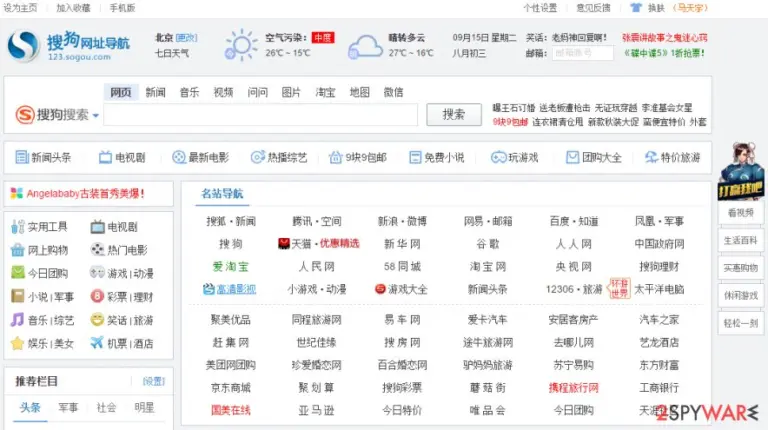Select the 图片 search tab

click(291, 92)
